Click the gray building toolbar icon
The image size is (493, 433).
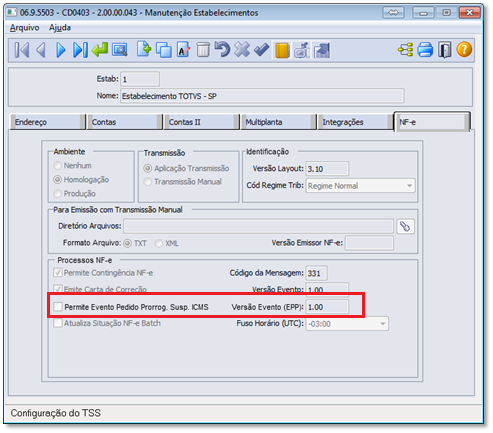point(322,50)
